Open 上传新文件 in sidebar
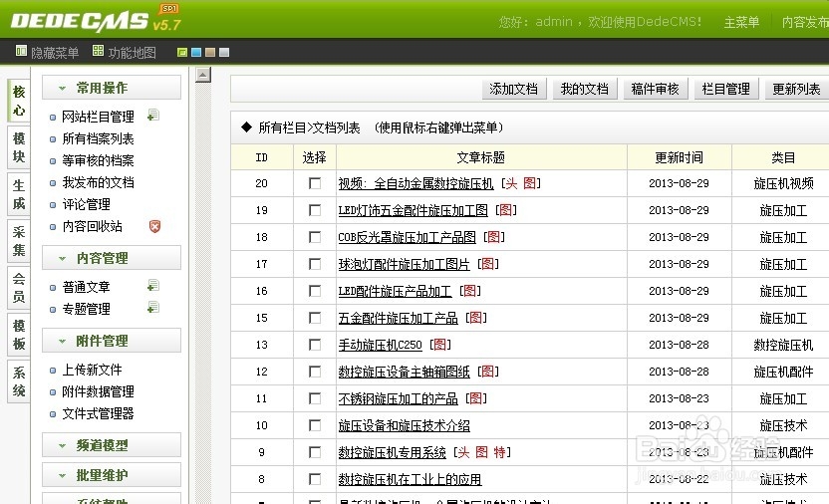 point(92,370)
